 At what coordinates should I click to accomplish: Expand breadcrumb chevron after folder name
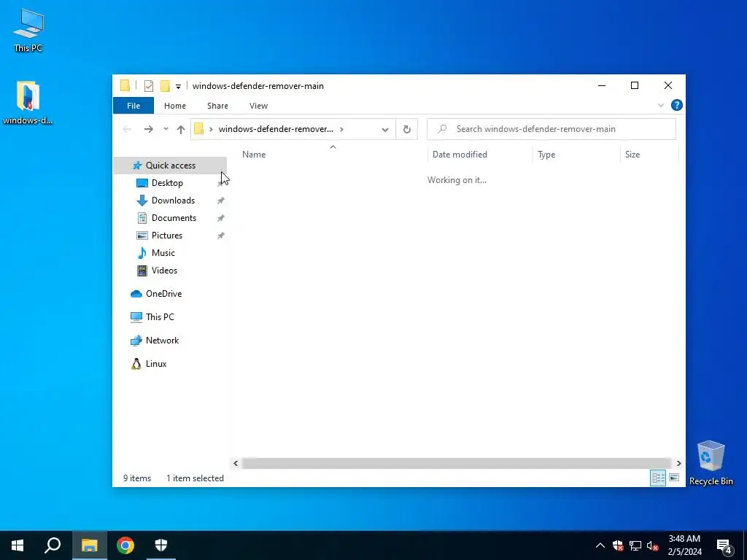tap(341, 129)
